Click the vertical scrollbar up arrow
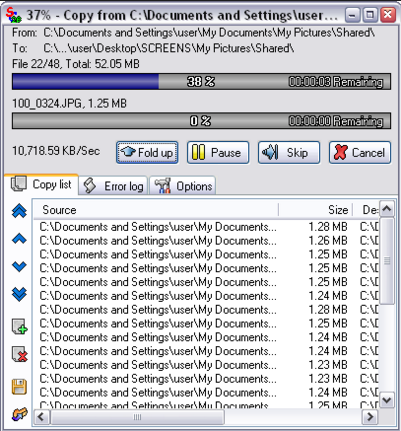This screenshot has height=431, width=401. pos(387,209)
